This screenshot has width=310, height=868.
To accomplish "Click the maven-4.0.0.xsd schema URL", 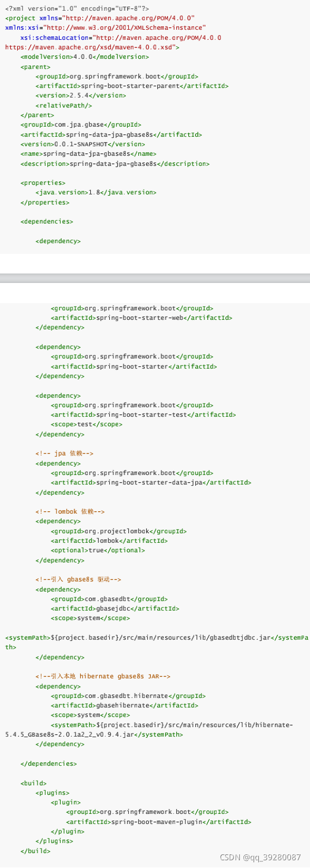I will (x=90, y=47).
